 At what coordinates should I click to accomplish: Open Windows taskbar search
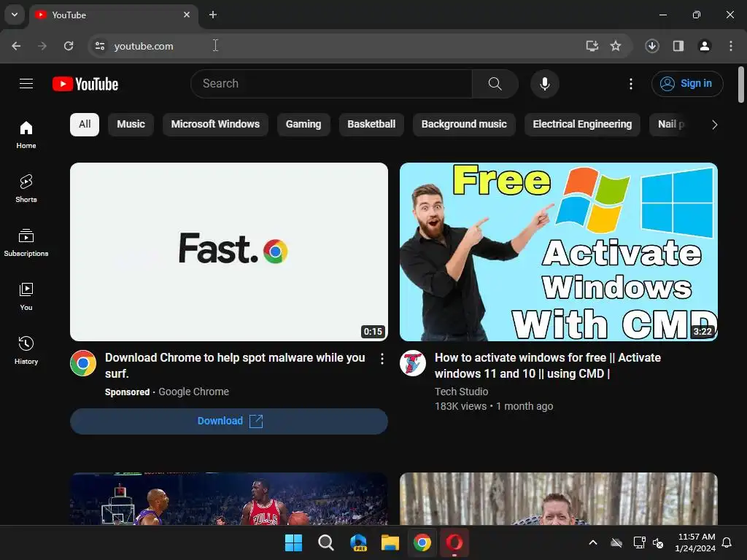(326, 542)
